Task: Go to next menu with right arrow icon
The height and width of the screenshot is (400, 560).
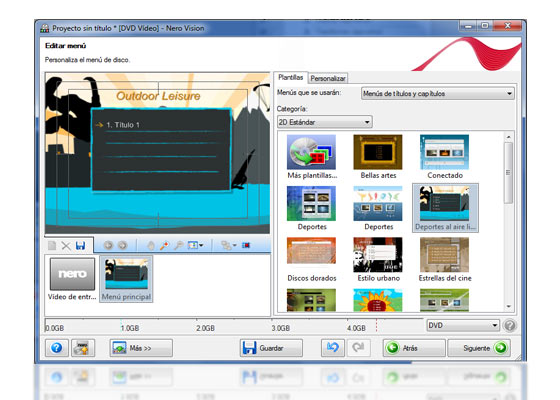Action: (x=122, y=245)
